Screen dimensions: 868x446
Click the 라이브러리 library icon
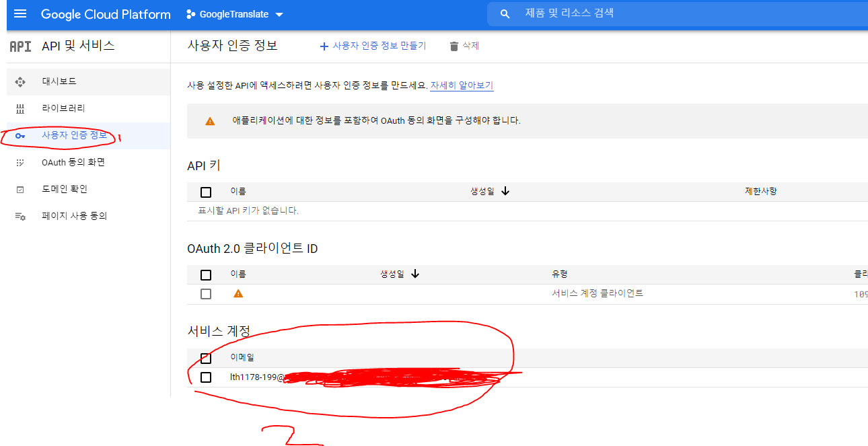(20, 108)
